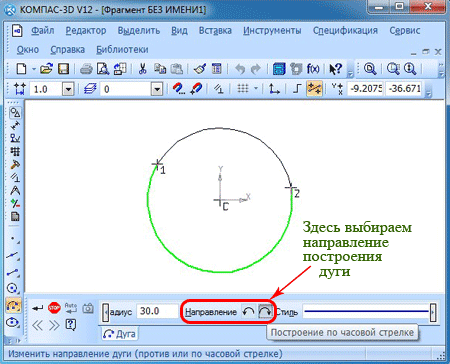
Task: Undo the last action
Action: click(x=240, y=69)
